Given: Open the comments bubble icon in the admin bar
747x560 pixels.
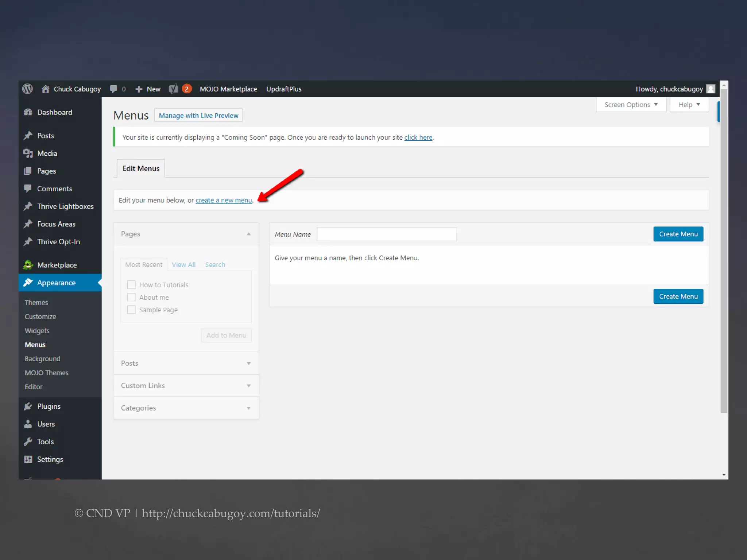Looking at the screenshot, I should coord(113,89).
